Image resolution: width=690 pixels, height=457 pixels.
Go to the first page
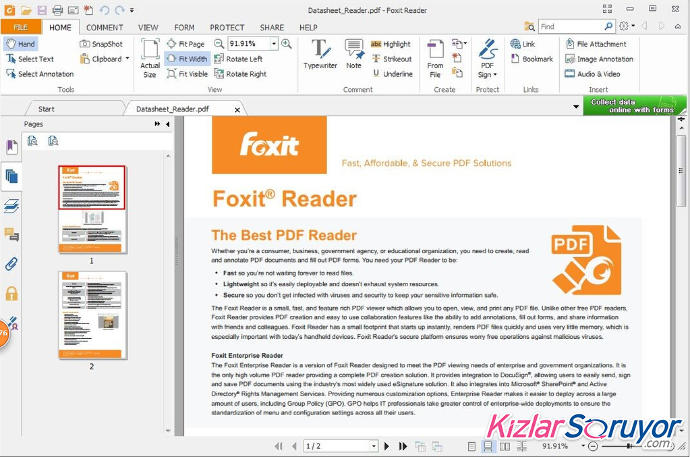click(x=278, y=446)
